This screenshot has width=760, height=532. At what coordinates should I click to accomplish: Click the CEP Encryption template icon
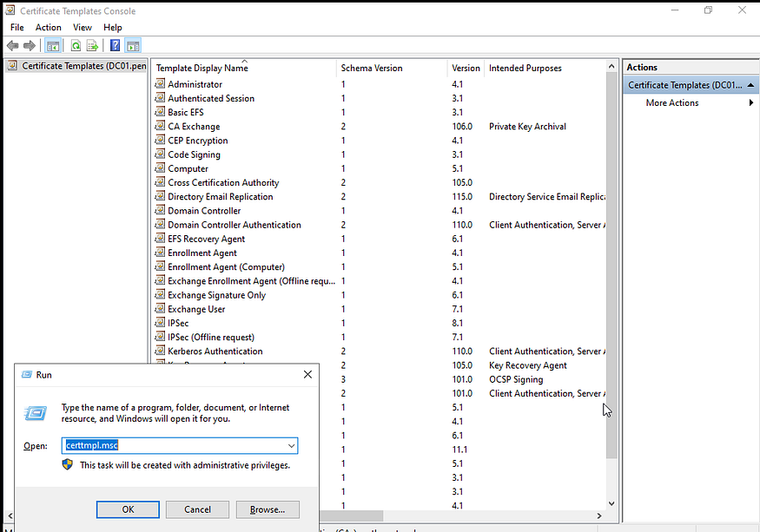(160, 140)
